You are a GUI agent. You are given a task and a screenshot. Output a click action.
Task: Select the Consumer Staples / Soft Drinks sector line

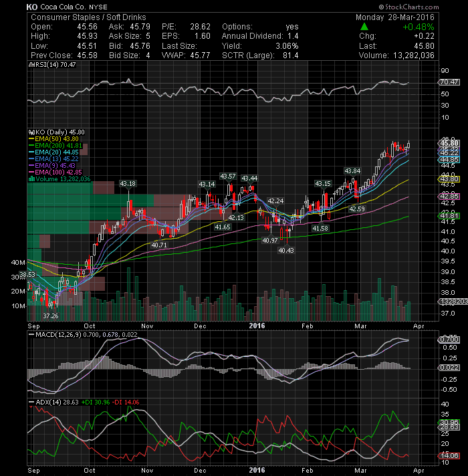point(88,17)
